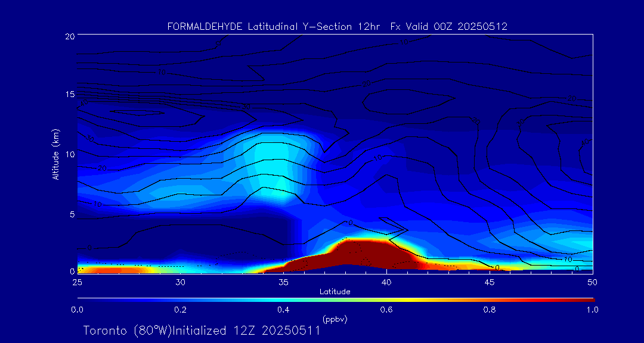Click the horizontal concentration color bar
This screenshot has width=644, height=343.
tap(336, 300)
